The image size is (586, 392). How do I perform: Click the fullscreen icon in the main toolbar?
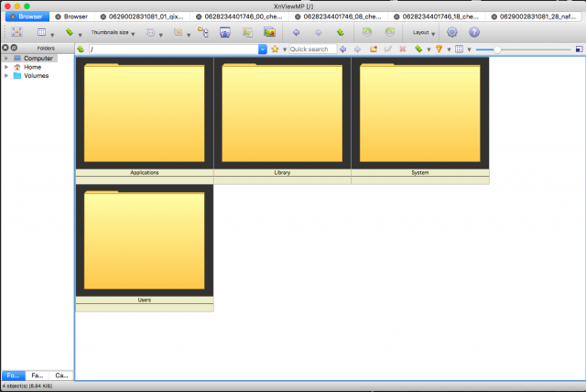(x=16, y=32)
